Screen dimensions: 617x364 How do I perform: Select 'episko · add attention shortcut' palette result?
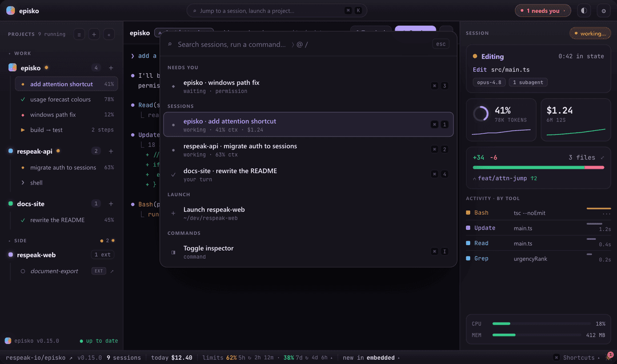(x=308, y=125)
